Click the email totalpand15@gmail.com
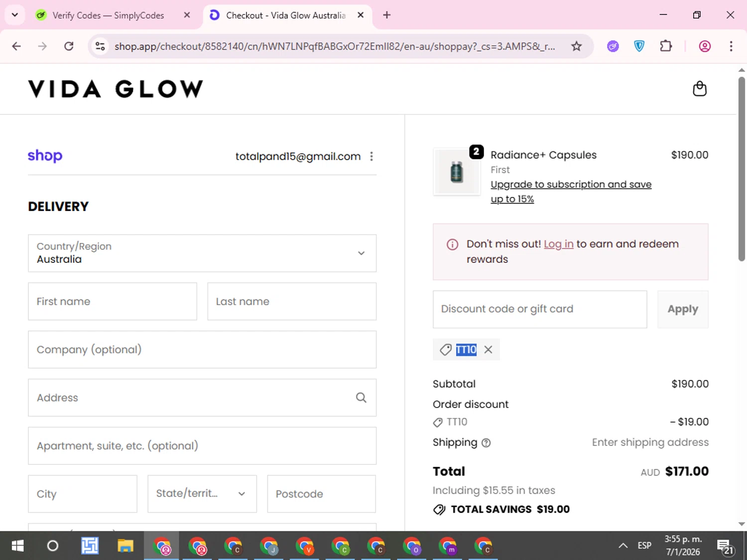This screenshot has height=560, width=747. pyautogui.click(x=298, y=156)
